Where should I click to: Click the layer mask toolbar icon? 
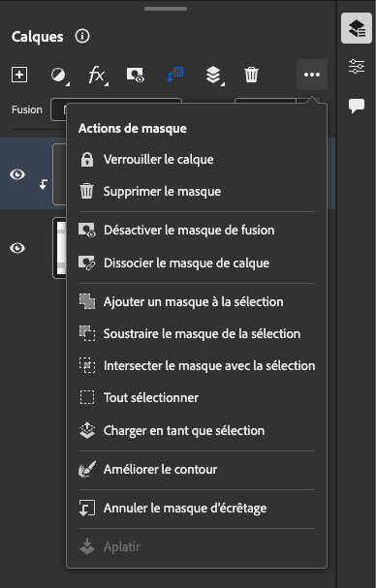click(x=135, y=75)
